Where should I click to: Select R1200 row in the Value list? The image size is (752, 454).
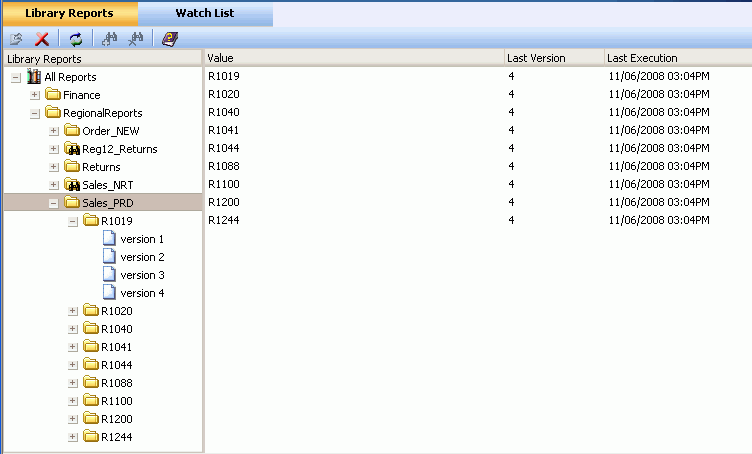(478, 202)
